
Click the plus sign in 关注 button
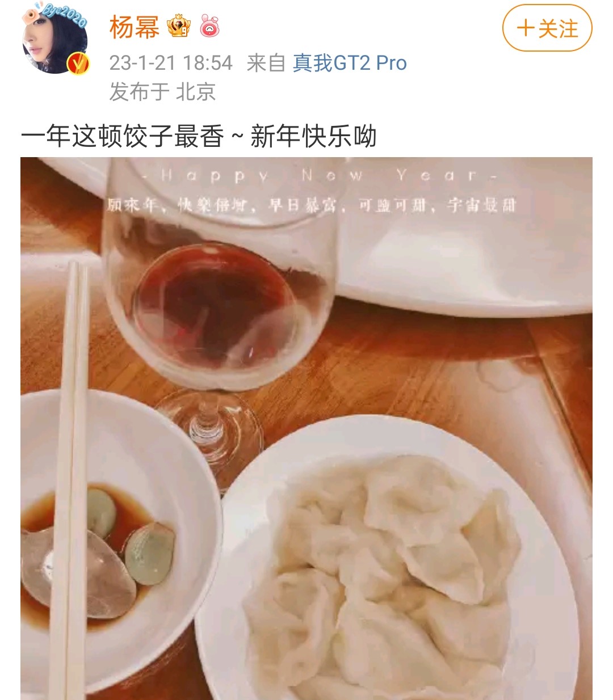click(x=526, y=28)
